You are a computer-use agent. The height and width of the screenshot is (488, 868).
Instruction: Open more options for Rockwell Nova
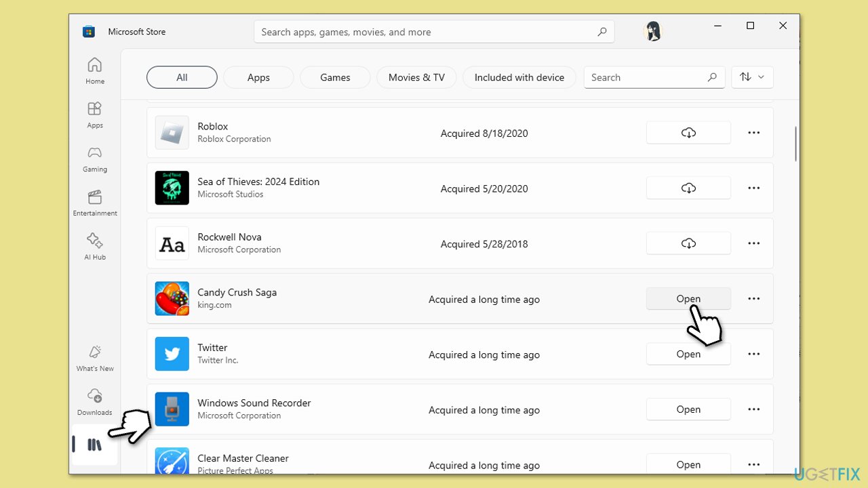753,243
